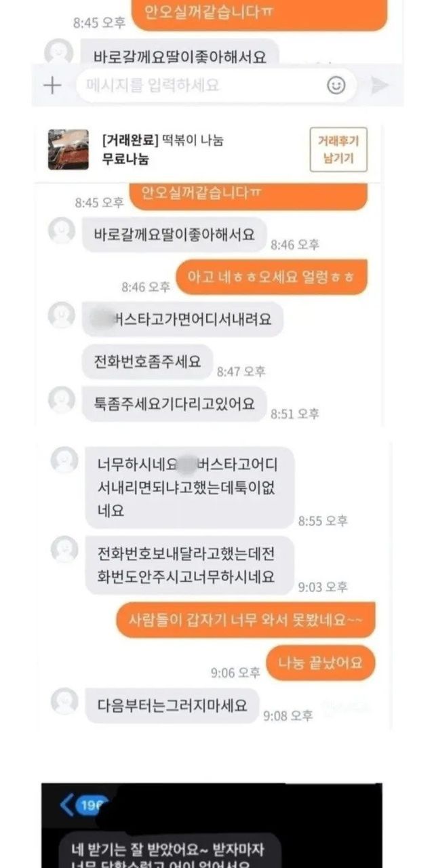Select the 나눔 끝났어요 orange bubble
434x868 pixels.
click(x=320, y=663)
